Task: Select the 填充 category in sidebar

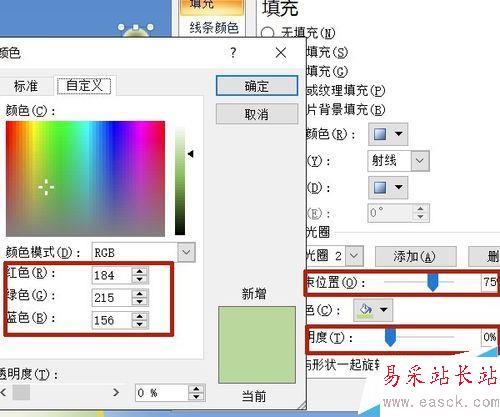Action: [x=212, y=7]
